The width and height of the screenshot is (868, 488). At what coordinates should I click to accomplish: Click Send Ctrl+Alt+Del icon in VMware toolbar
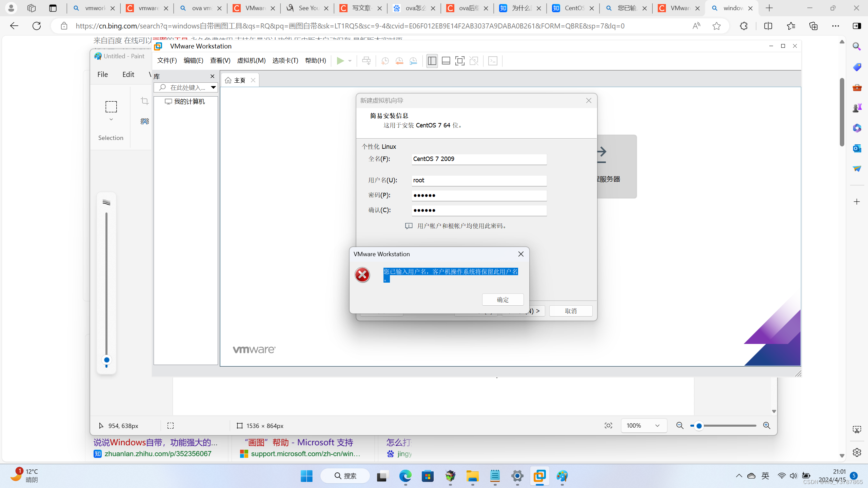(366, 61)
